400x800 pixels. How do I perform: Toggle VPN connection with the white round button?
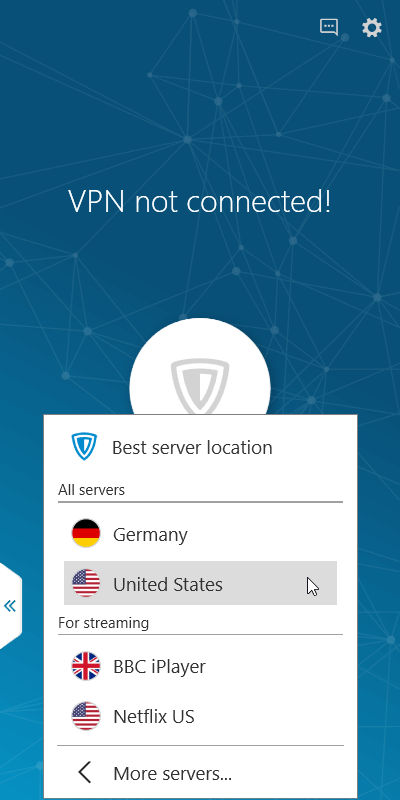pos(200,366)
